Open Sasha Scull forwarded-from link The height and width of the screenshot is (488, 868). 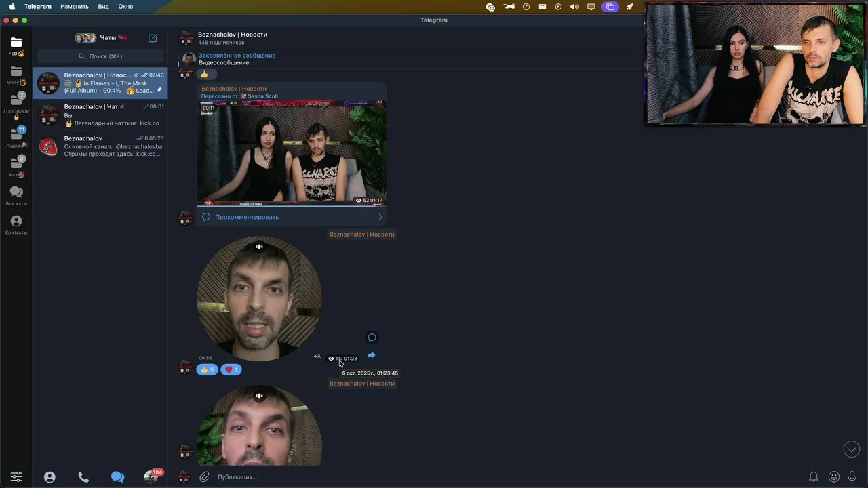(x=262, y=96)
